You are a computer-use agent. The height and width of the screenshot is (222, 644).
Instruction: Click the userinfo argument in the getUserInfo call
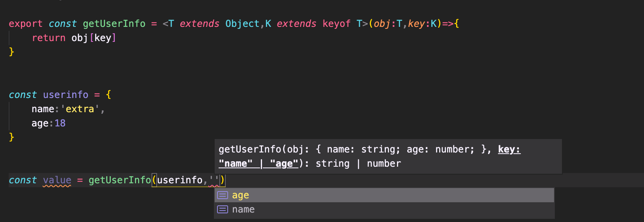pos(180,180)
